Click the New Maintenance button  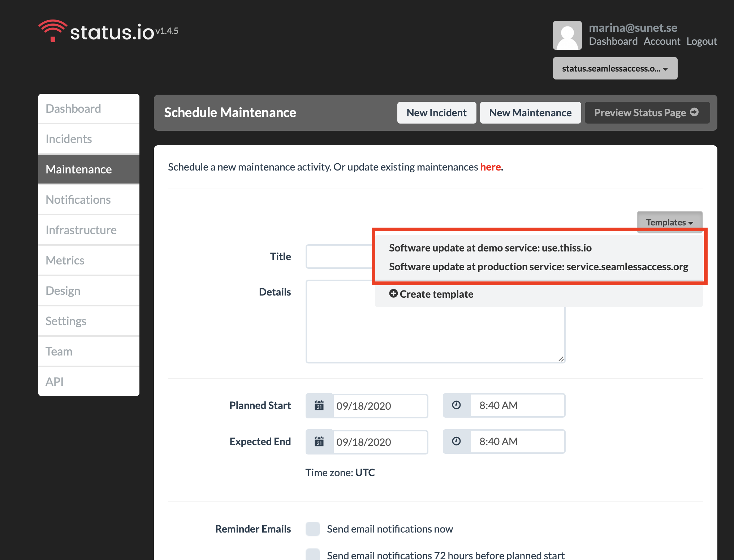pyautogui.click(x=530, y=113)
